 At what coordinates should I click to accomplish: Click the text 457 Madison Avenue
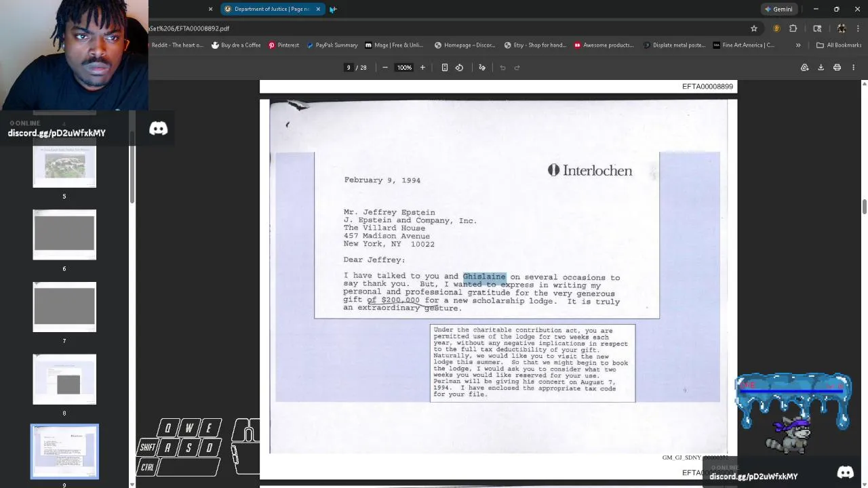click(x=387, y=236)
